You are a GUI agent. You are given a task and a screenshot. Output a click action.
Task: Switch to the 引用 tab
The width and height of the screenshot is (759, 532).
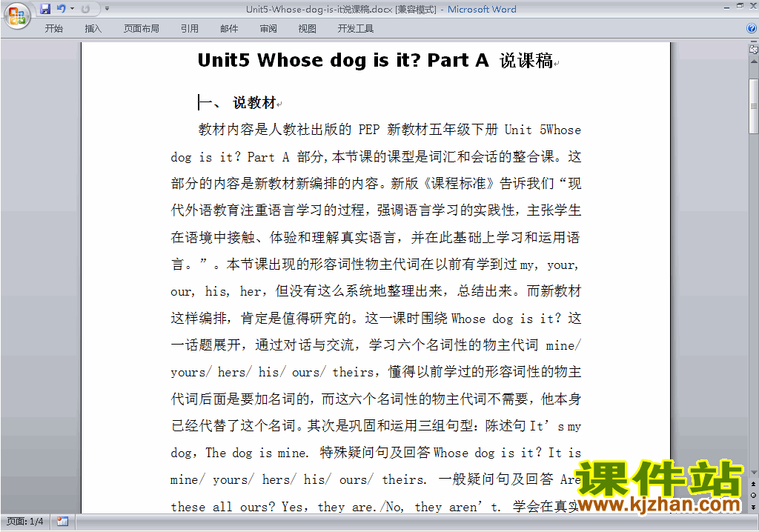tap(189, 29)
